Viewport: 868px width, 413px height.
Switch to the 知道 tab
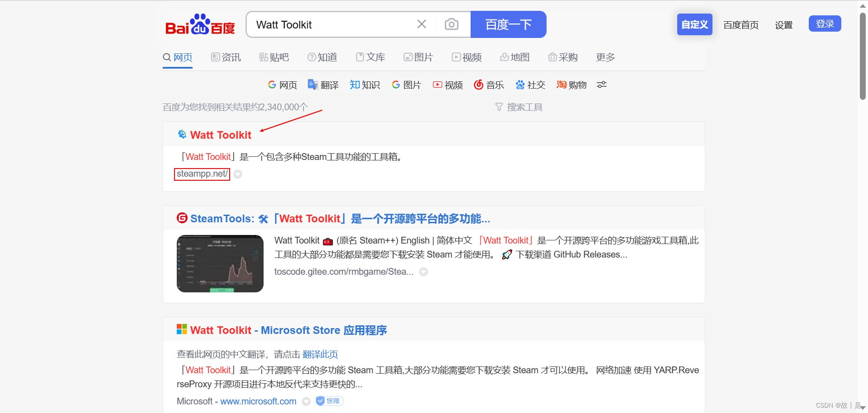pyautogui.click(x=322, y=57)
